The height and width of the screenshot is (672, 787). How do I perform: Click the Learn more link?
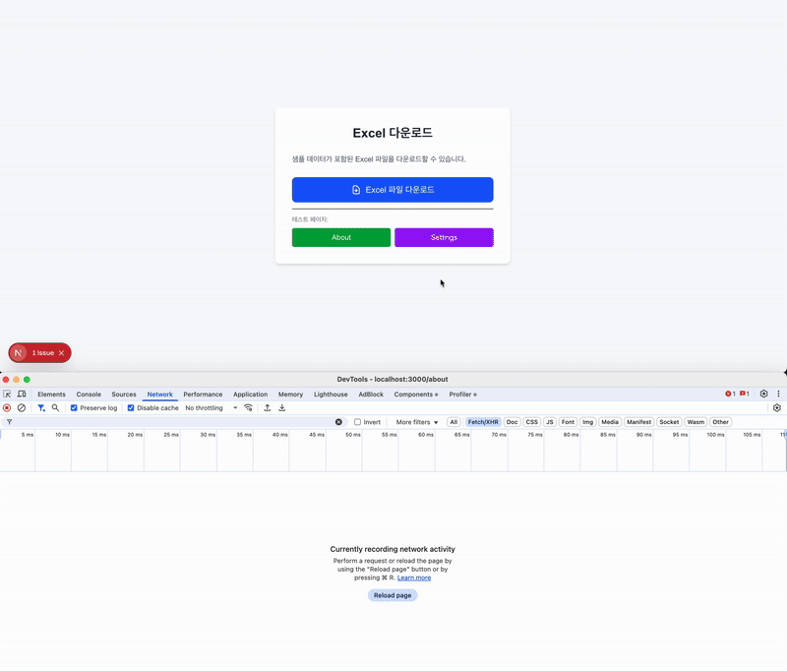click(x=414, y=578)
